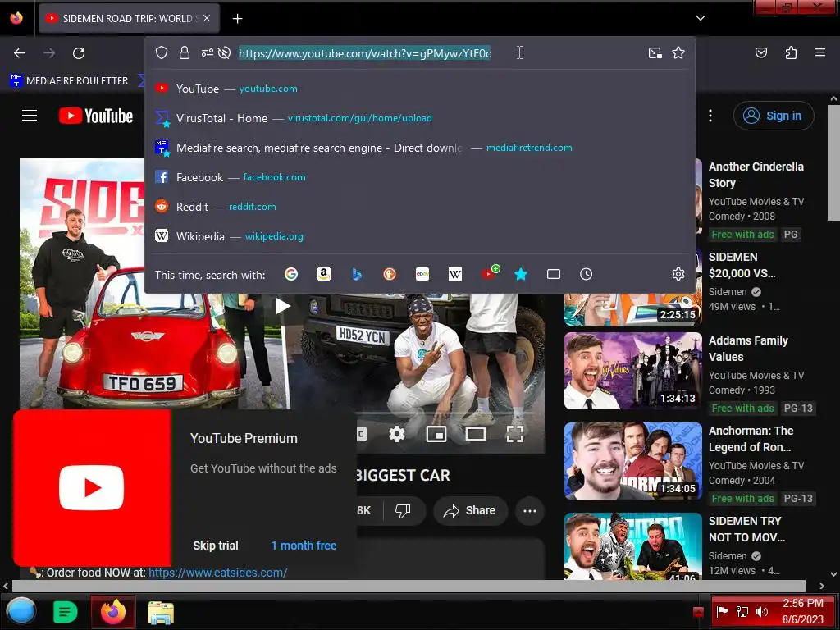
Task: Open YouTube settings three-dot menu
Action: [710, 116]
